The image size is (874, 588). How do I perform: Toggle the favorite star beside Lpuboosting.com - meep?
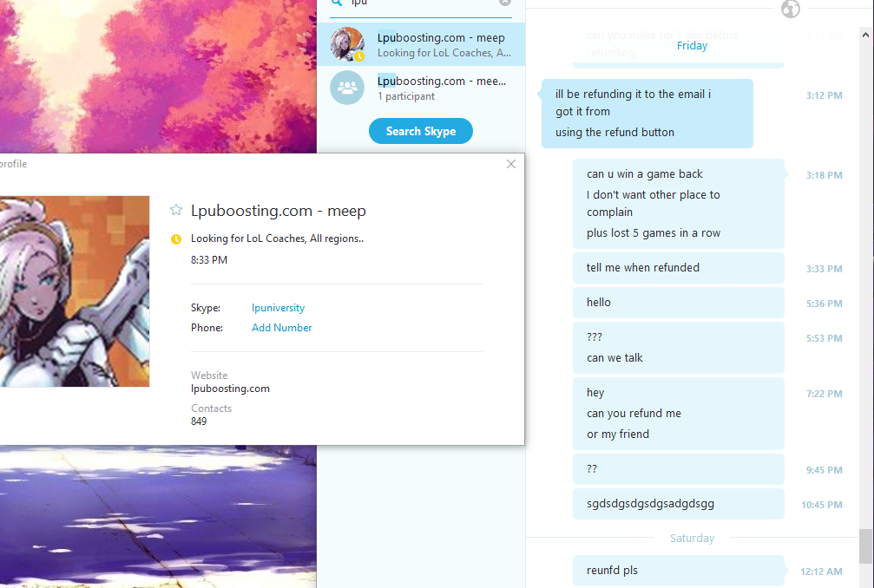[176, 210]
